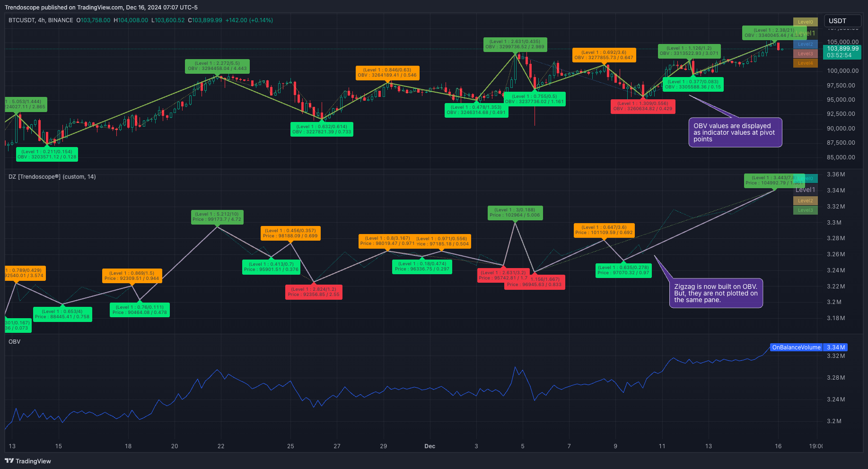The image size is (868, 469).
Task: Click the DZ pivot label Price : 99173.7 / 4.72
Action: (x=217, y=217)
